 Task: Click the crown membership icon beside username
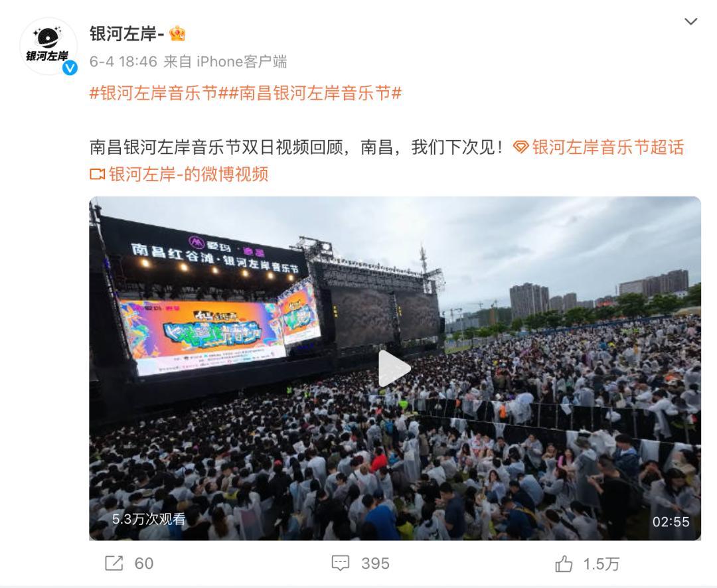coord(177,33)
